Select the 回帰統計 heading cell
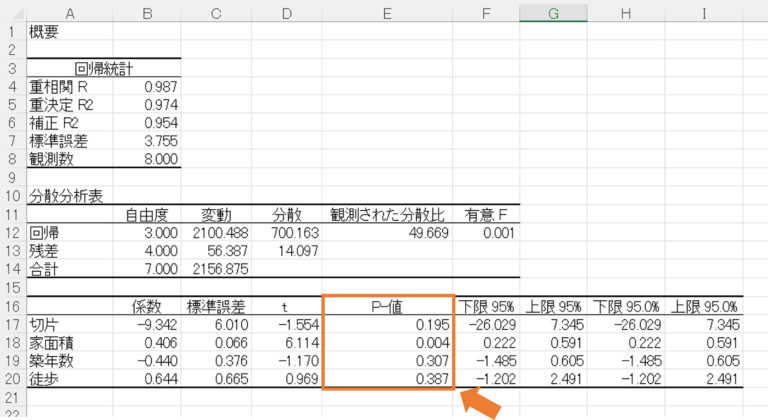Screen dimensions: 768x420 click(104, 68)
